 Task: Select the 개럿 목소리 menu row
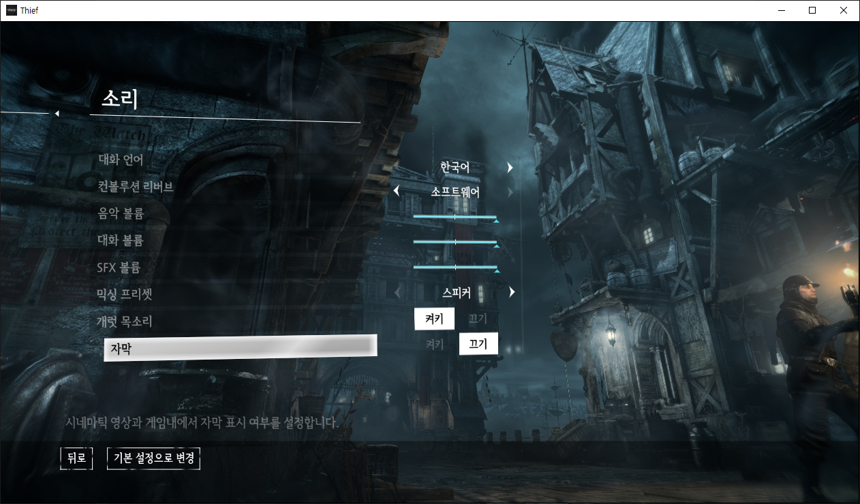[125, 321]
